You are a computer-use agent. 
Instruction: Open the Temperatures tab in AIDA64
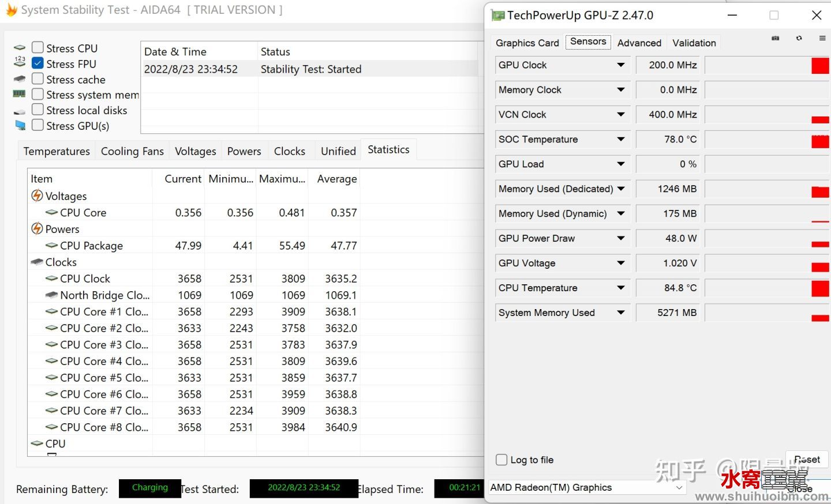57,151
